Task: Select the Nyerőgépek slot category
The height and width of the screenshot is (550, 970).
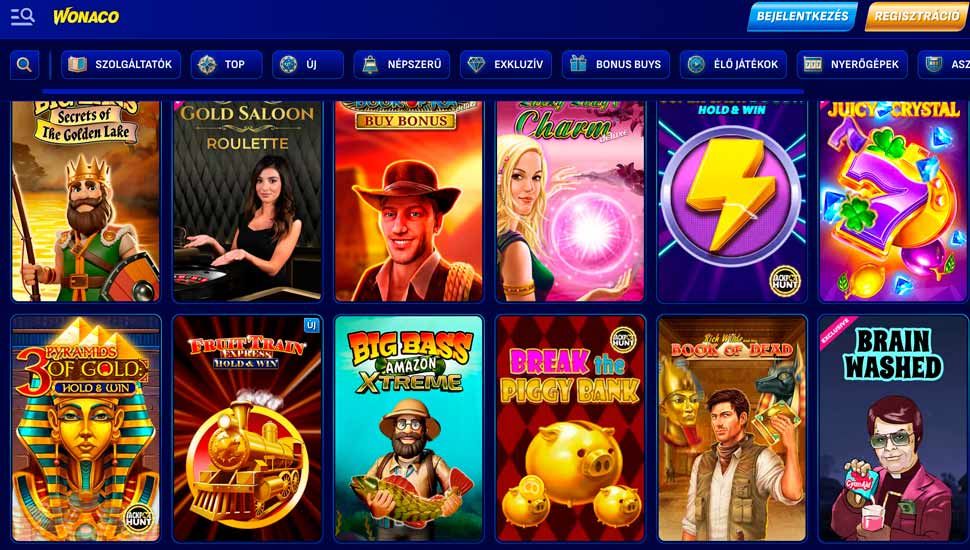Action: [852, 64]
